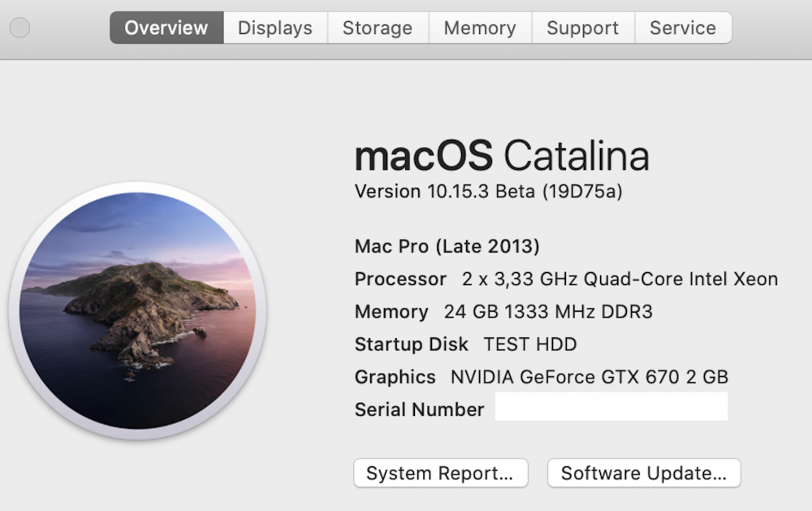Select the Memory tab
Image resolution: width=812 pixels, height=511 pixels.
pos(480,28)
